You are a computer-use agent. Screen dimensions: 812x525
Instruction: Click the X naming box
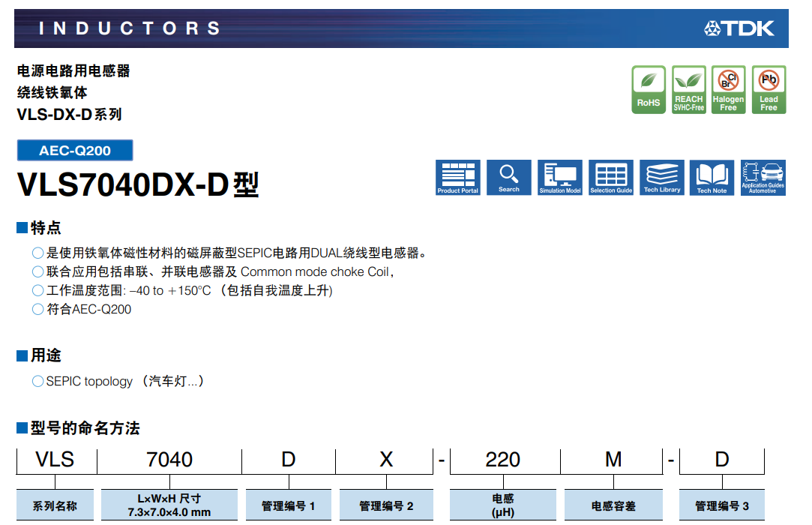386,460
